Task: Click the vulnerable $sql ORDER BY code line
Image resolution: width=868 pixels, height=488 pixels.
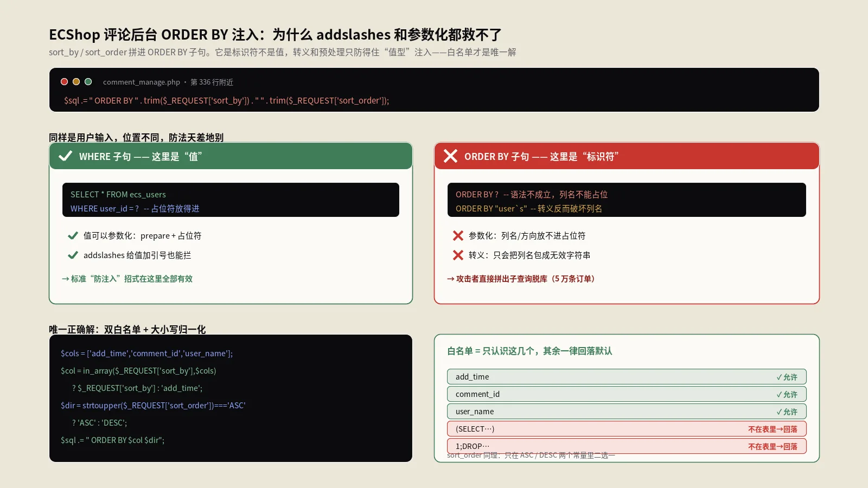Action: coord(226,100)
